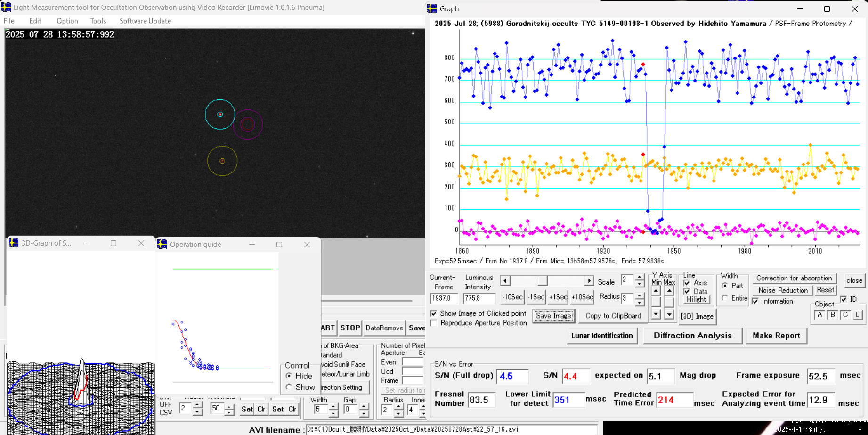Increase the Width spinner in main window
The image size is (868, 435).
coord(333,406)
